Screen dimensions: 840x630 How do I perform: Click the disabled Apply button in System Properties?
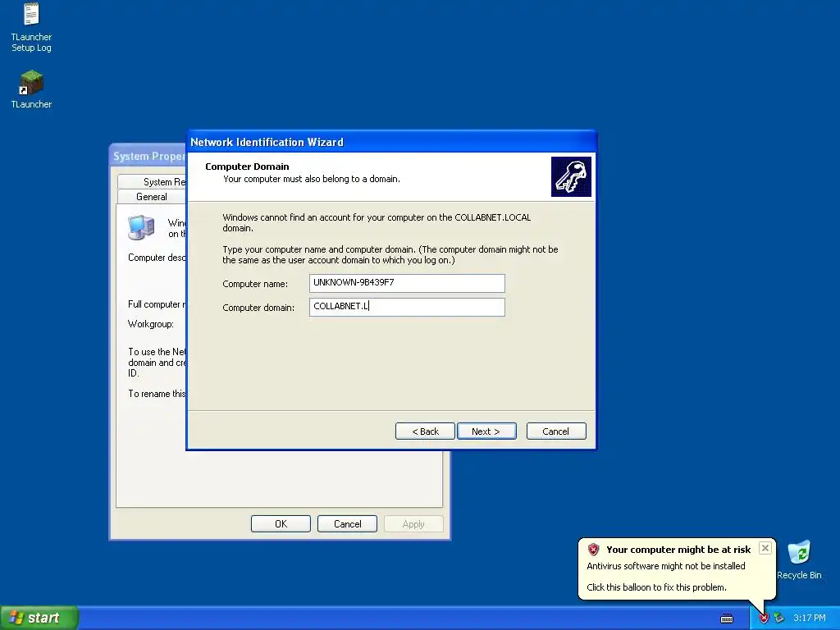click(x=413, y=524)
